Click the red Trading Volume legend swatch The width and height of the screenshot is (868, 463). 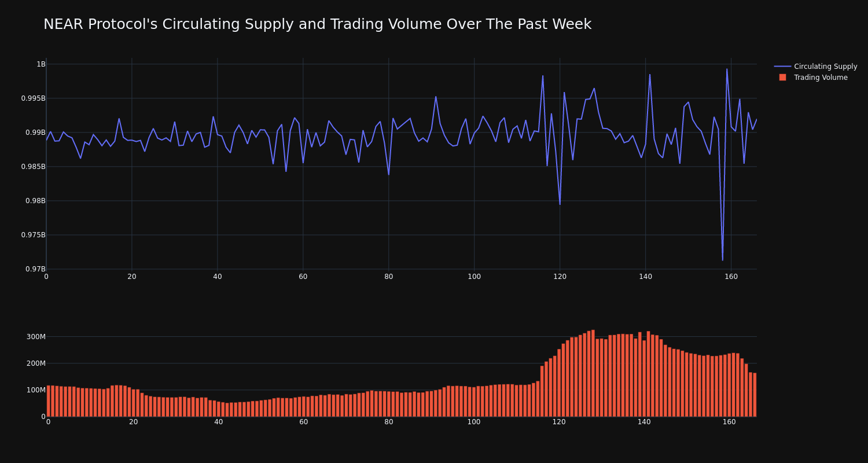point(782,78)
